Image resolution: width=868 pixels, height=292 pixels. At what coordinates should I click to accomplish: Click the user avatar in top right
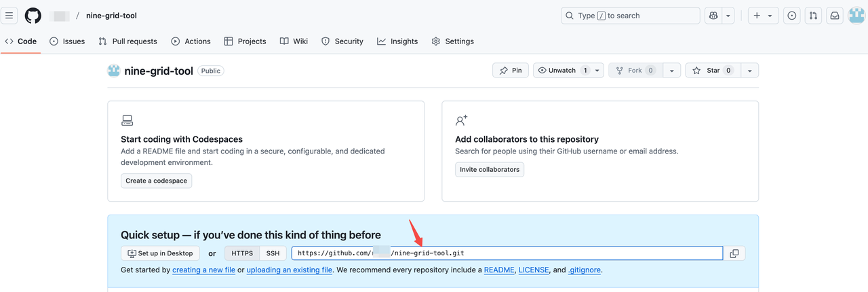click(856, 16)
